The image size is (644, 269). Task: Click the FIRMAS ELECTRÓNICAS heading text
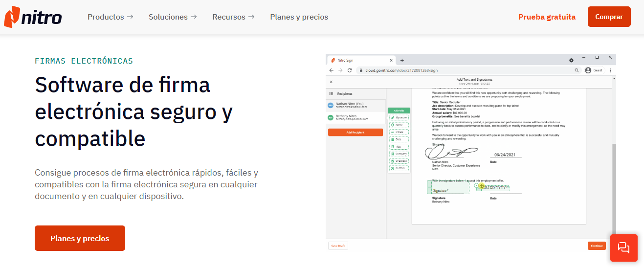pos(84,61)
